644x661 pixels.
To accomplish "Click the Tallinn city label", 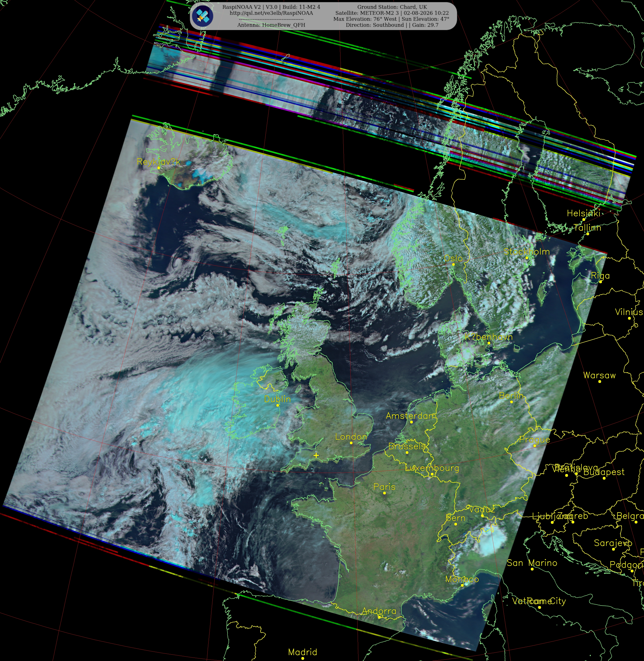I will (588, 228).
